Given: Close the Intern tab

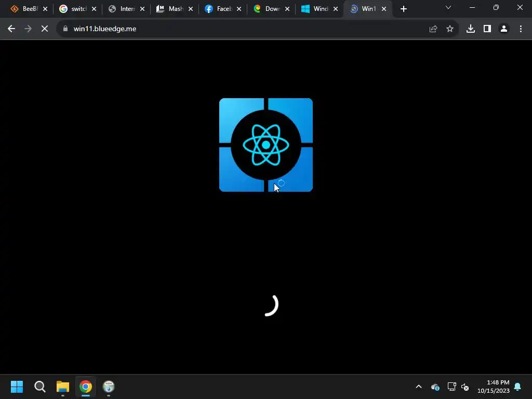Looking at the screenshot, I should pyautogui.click(x=142, y=9).
